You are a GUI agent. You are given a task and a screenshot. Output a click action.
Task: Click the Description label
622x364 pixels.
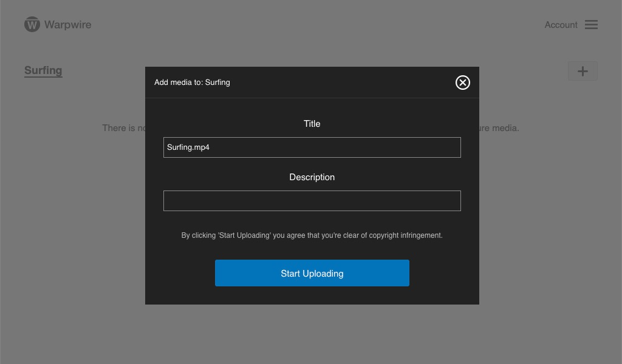[312, 177]
